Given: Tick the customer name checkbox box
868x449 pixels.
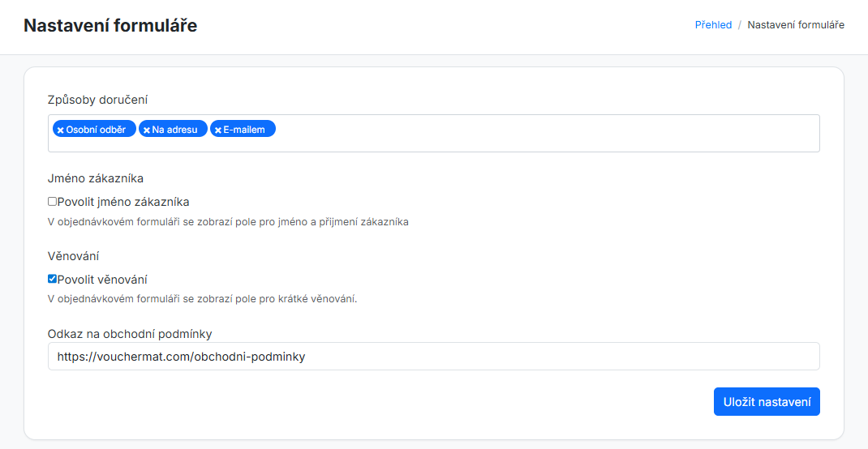Looking at the screenshot, I should coord(52,201).
